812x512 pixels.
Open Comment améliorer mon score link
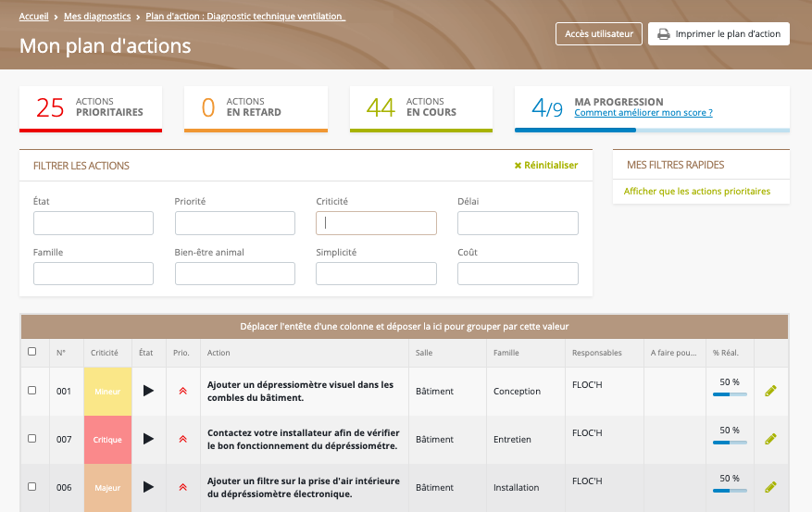point(643,112)
